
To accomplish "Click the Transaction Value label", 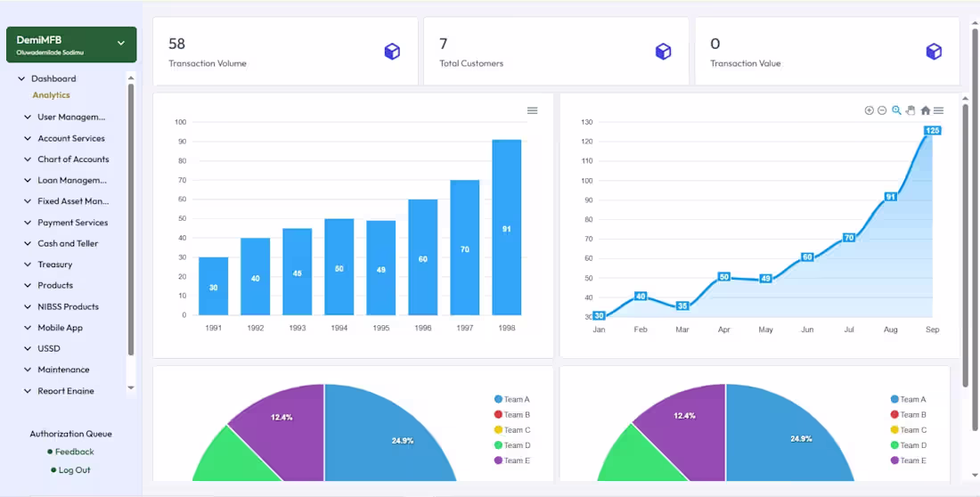I will tap(745, 63).
